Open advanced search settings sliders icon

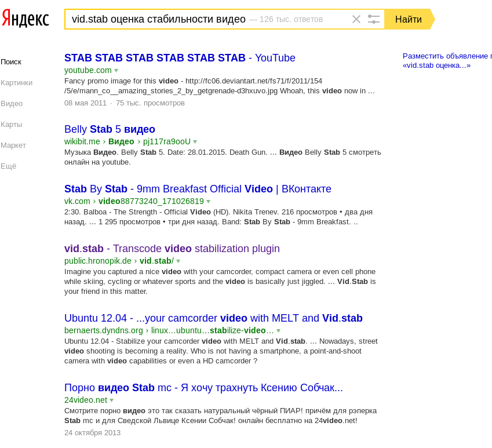point(374,19)
